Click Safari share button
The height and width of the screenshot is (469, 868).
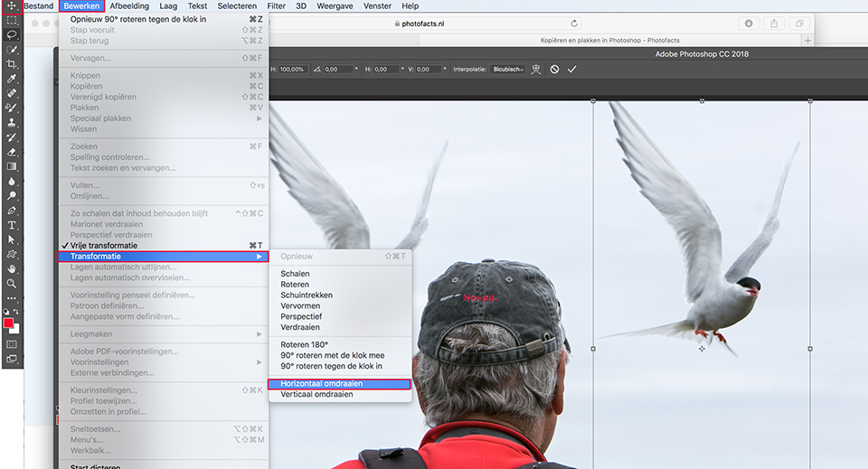point(774,23)
